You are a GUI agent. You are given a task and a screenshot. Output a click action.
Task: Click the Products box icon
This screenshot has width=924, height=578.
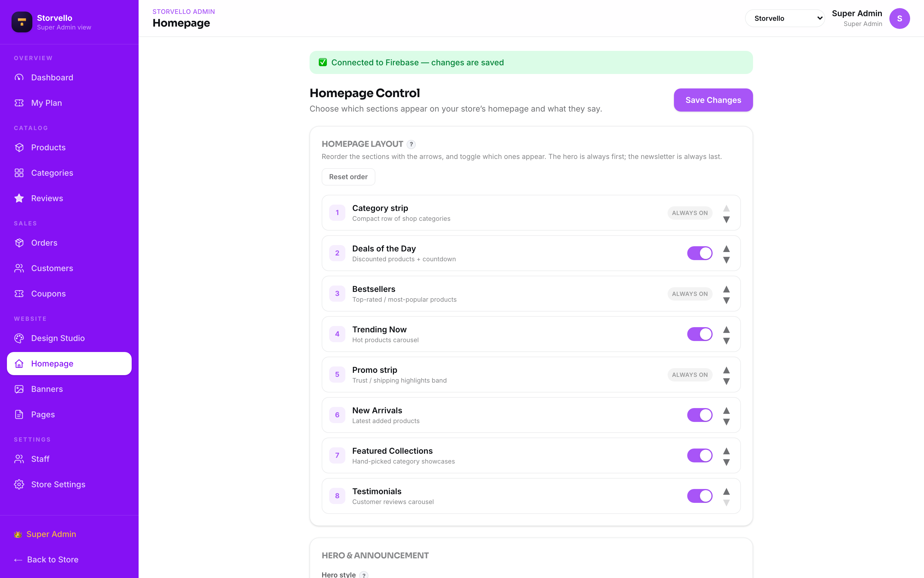[x=19, y=148]
